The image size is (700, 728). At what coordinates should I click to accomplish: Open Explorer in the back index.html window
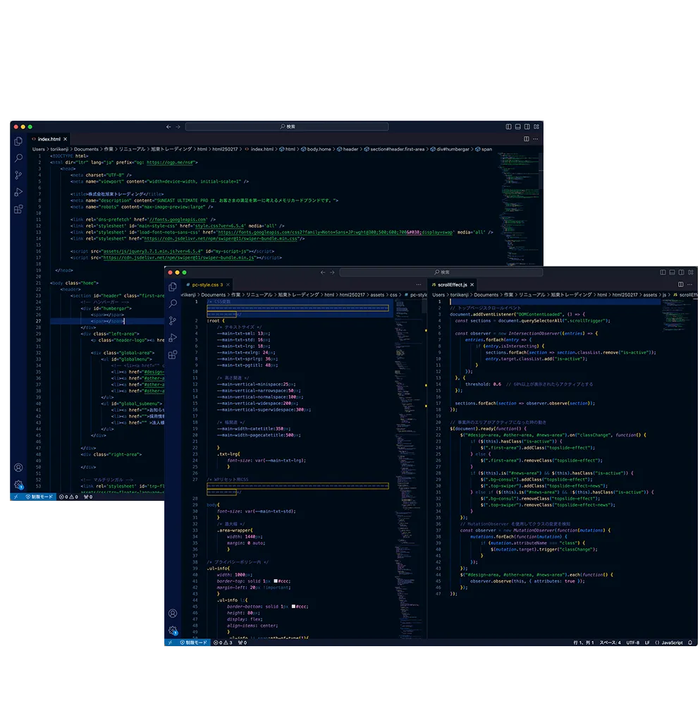click(x=18, y=141)
